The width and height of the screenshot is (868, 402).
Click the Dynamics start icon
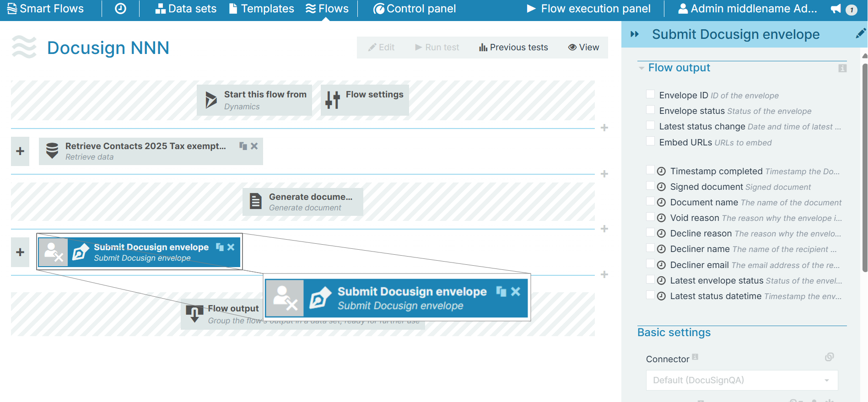tap(211, 100)
